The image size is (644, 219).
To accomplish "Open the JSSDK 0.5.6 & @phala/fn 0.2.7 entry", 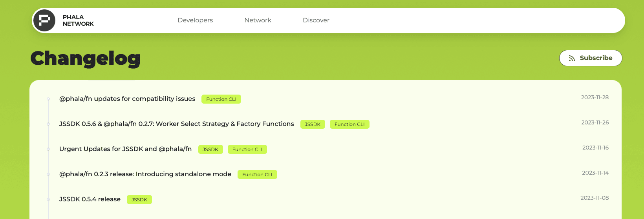I will click(176, 124).
